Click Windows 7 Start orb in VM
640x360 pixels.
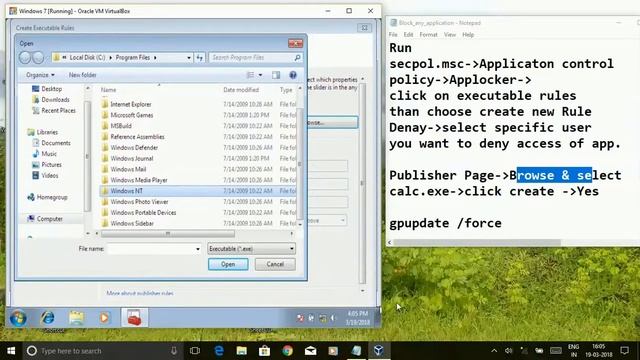[x=18, y=318]
